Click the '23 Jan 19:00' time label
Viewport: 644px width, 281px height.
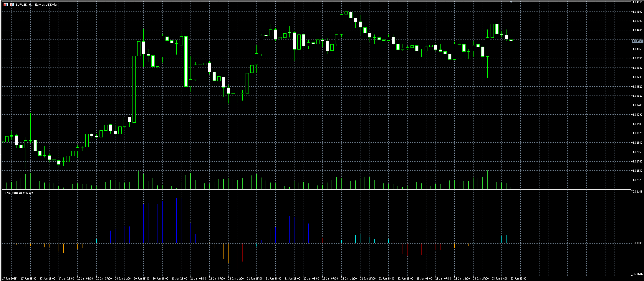click(x=500, y=279)
